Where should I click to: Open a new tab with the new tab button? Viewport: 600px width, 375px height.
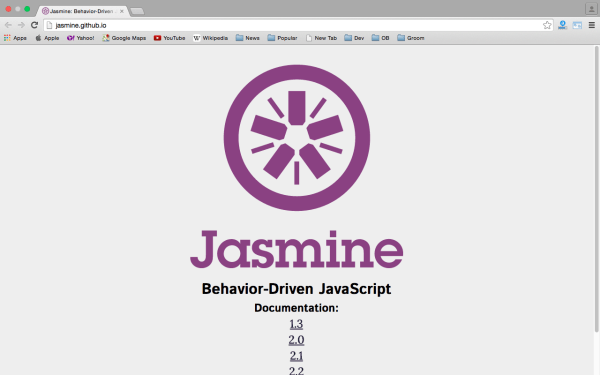point(137,11)
